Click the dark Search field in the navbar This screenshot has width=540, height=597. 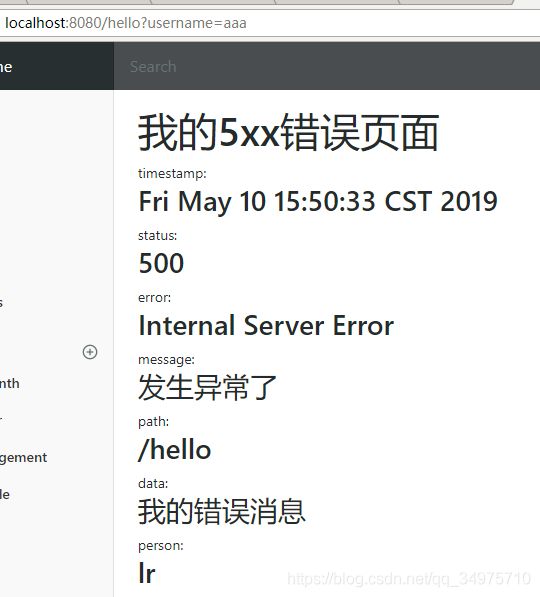327,66
